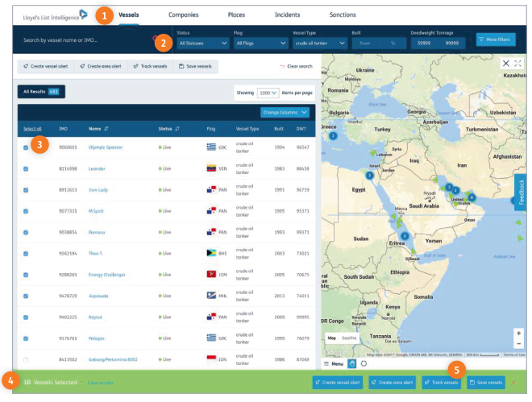Open the map Menu
The height and width of the screenshot is (402, 532).
pos(334,364)
